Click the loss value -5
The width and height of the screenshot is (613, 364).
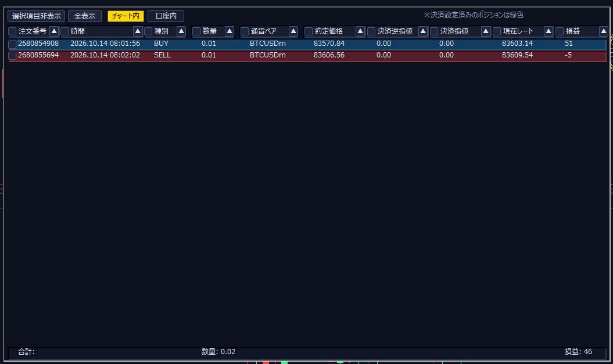[568, 55]
